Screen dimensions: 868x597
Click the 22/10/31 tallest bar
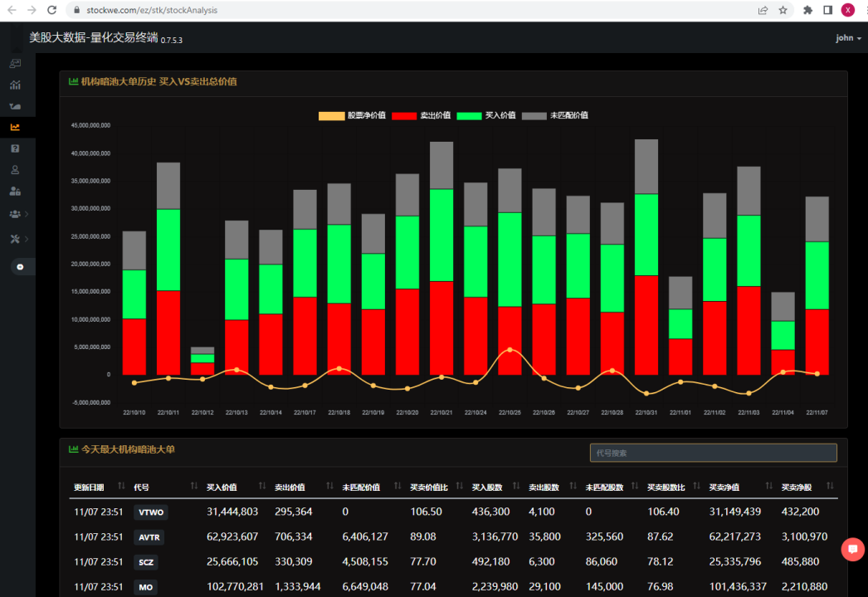coord(646,257)
